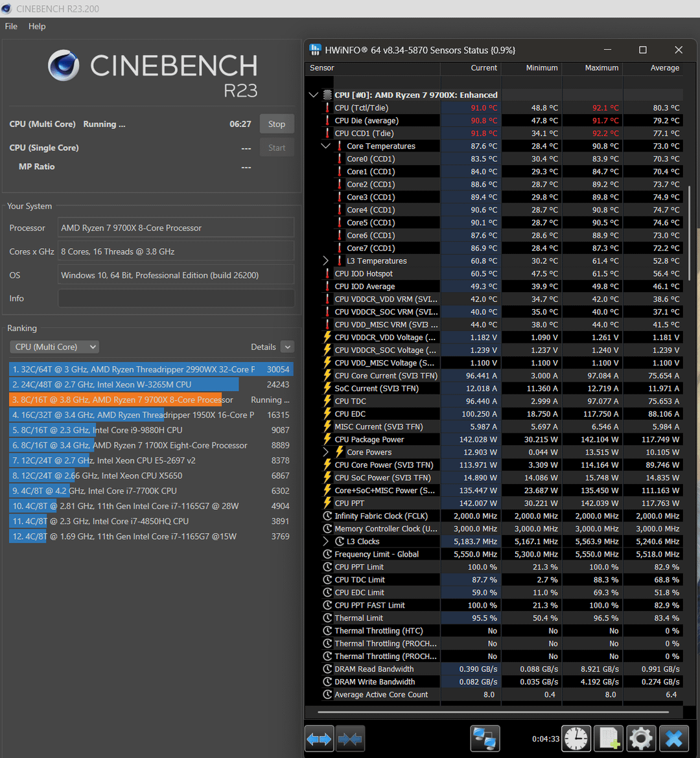The height and width of the screenshot is (758, 700).
Task: Collapse the Core Temperatures tree
Action: [x=326, y=146]
